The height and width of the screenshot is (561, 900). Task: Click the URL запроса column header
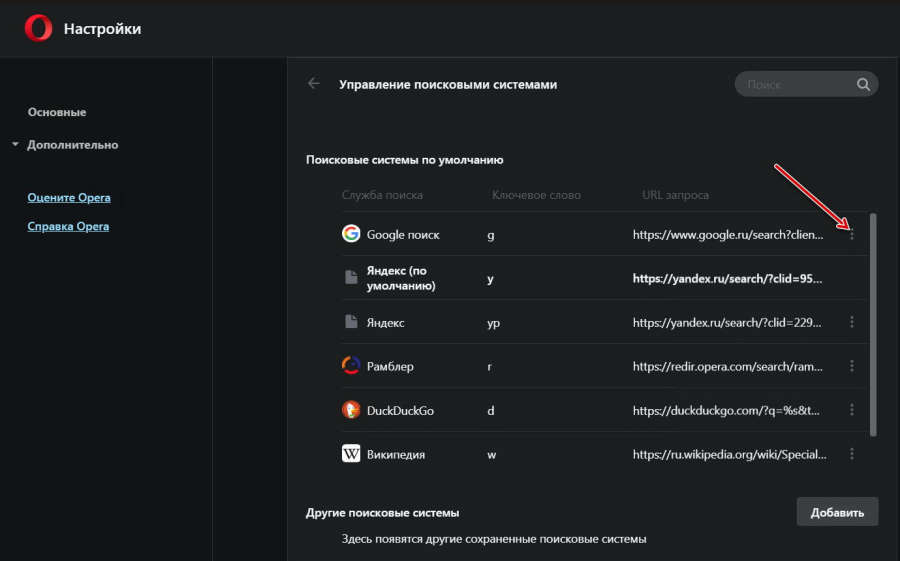[675, 195]
